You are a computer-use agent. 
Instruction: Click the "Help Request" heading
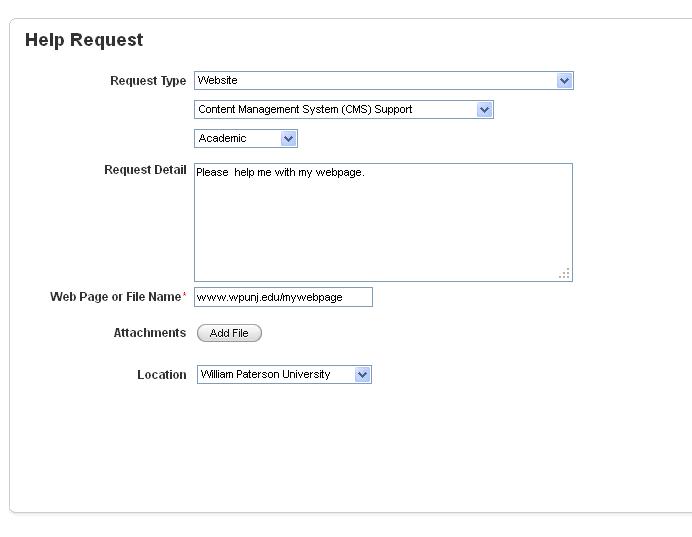coord(84,40)
